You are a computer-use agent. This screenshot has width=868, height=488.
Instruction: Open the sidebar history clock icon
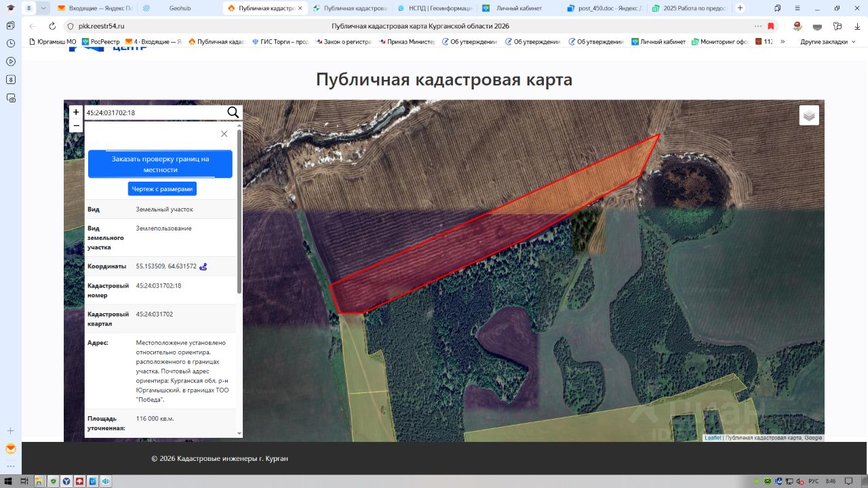coord(11,43)
